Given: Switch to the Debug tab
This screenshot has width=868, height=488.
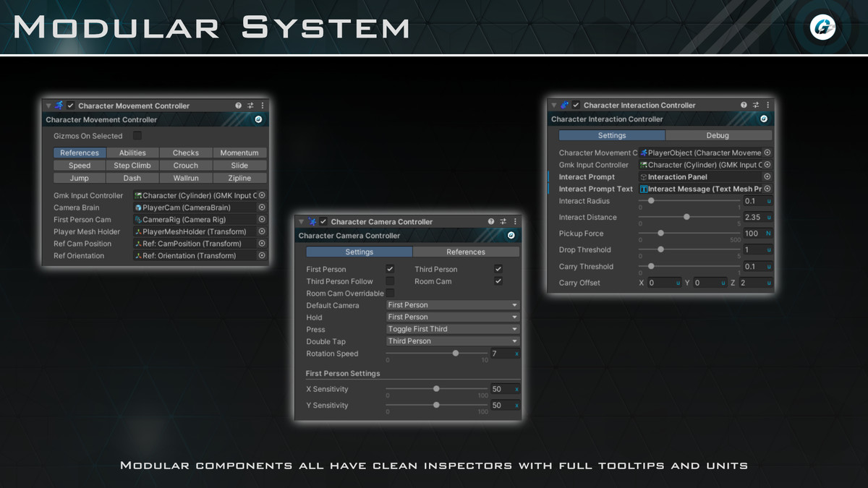Looking at the screenshot, I should click(x=718, y=134).
